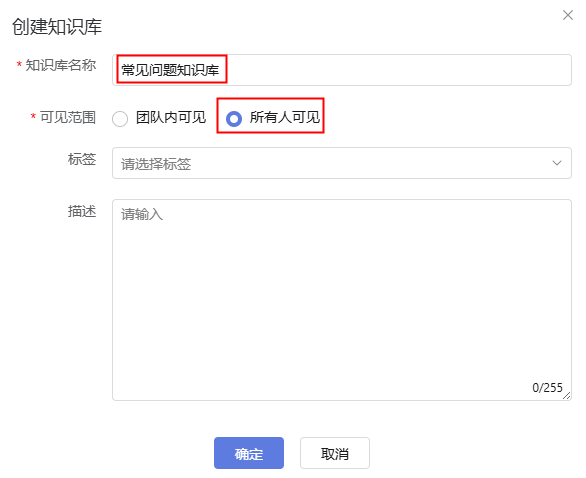The height and width of the screenshot is (478, 586).
Task: Click the 创建知识库 dialog title
Action: coord(57,27)
